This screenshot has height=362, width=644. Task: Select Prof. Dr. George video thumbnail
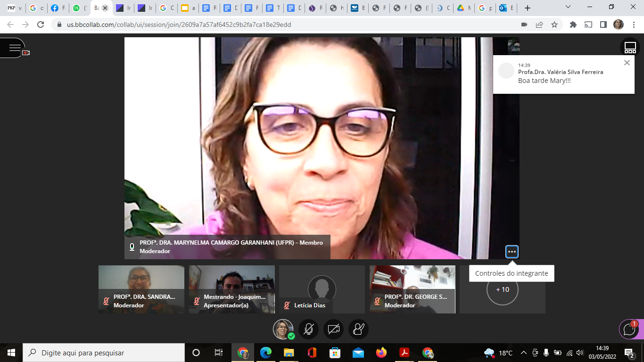413,289
